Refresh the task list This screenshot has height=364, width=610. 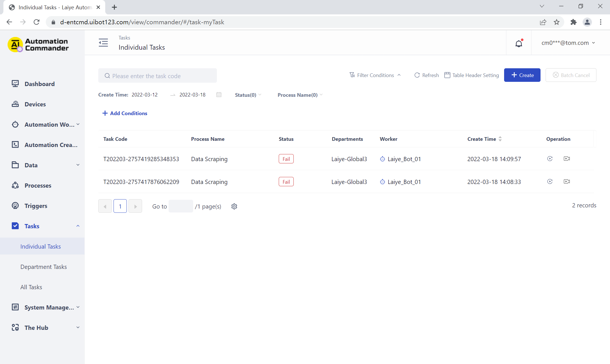point(426,75)
